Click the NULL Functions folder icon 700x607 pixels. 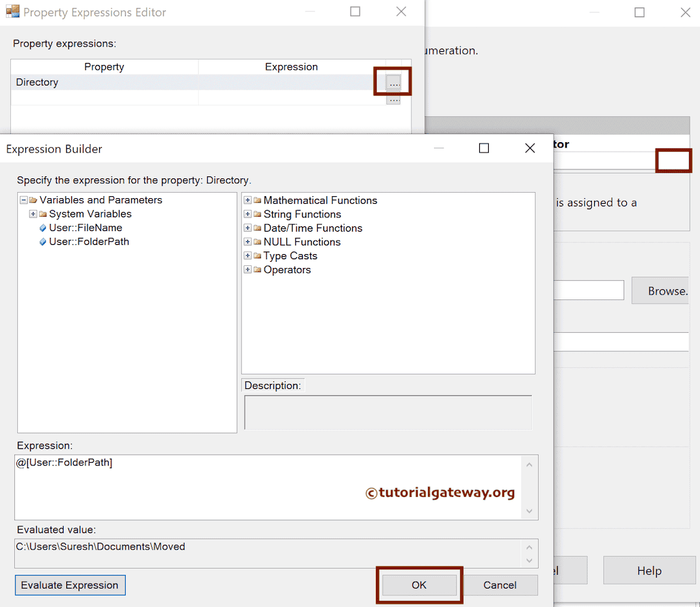click(257, 242)
